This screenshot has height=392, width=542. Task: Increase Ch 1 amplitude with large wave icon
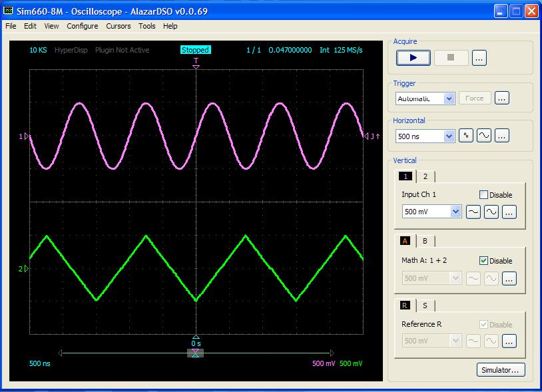pyautogui.click(x=491, y=212)
